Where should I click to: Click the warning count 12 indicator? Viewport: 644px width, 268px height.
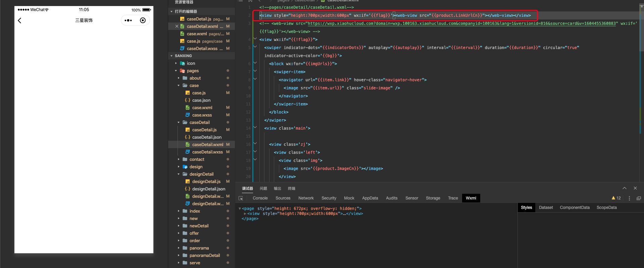click(616, 198)
